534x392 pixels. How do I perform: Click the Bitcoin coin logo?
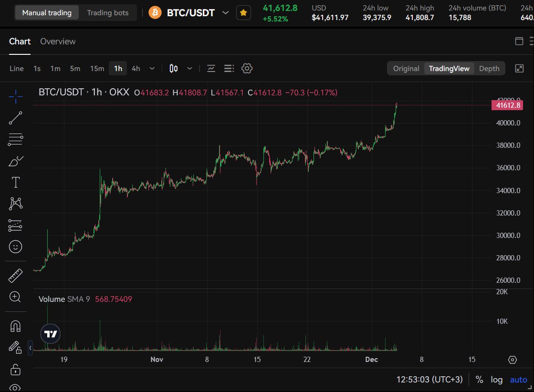click(x=155, y=13)
